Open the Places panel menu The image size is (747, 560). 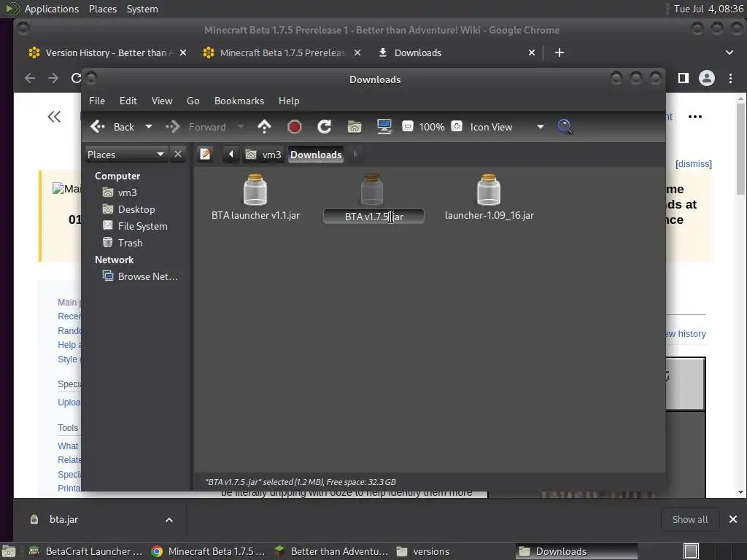103,9
